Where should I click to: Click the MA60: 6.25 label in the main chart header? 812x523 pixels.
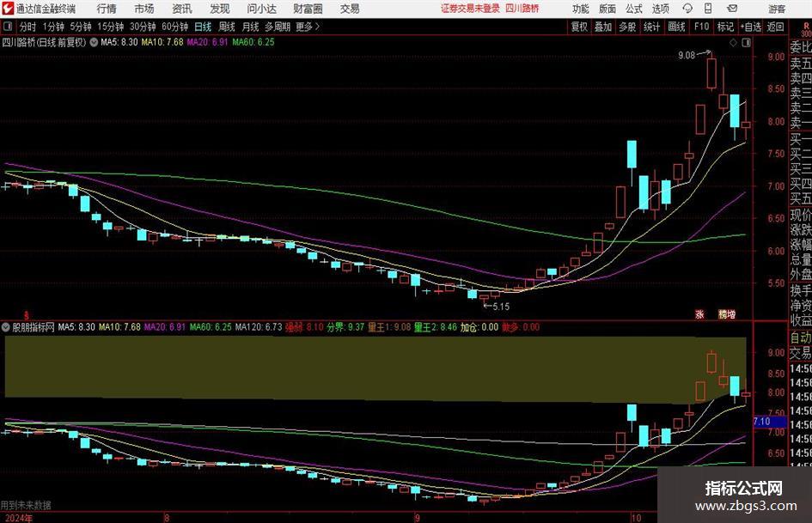click(x=253, y=42)
